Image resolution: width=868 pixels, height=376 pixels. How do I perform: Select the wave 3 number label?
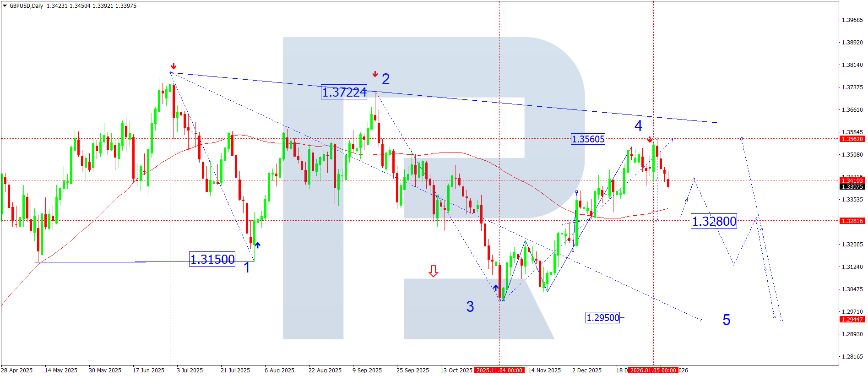[470, 307]
